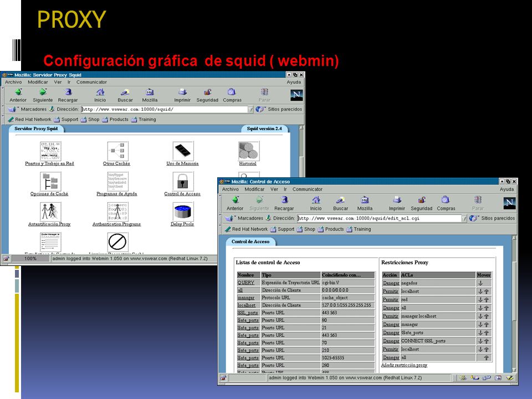Open Archivo menu in Servidor Proxy Squid window

click(13, 82)
